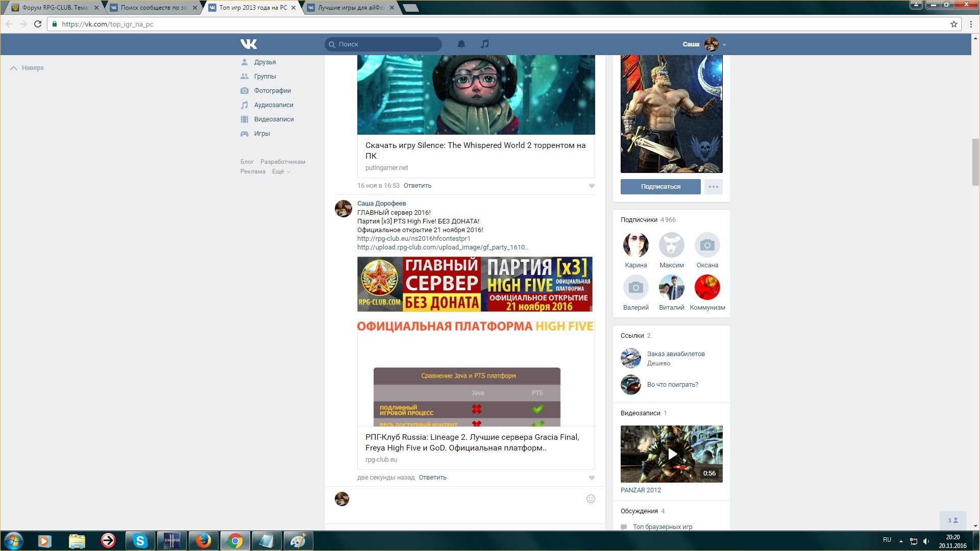Bookmark page with the star icon

pos(953,24)
